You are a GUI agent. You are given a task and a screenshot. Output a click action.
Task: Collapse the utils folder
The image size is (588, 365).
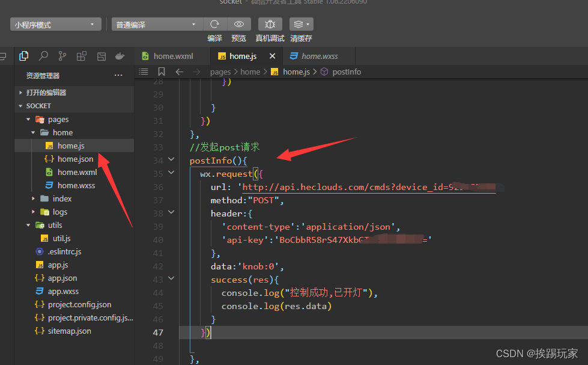point(74,225)
